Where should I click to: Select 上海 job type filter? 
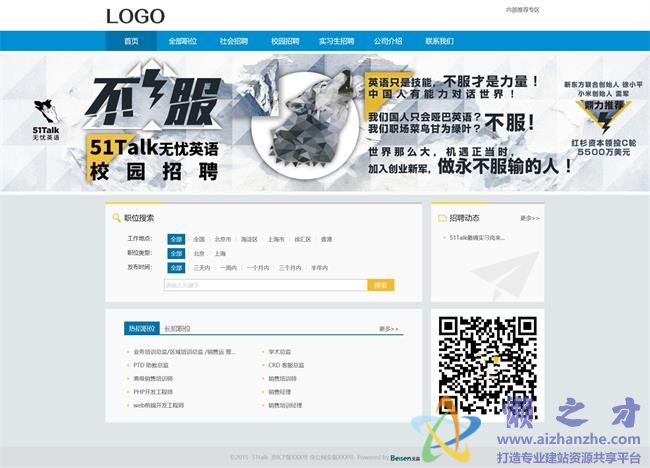220,254
